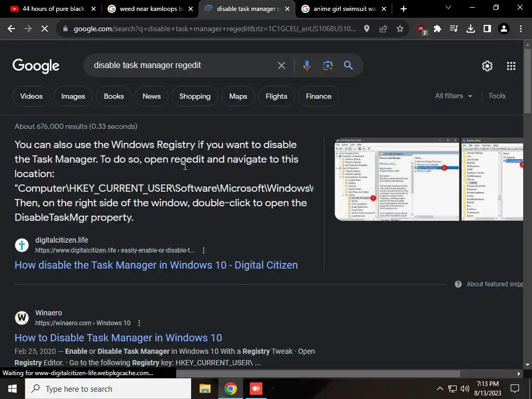
Task: Click the digitalcitizen.life site name
Action: click(61, 240)
